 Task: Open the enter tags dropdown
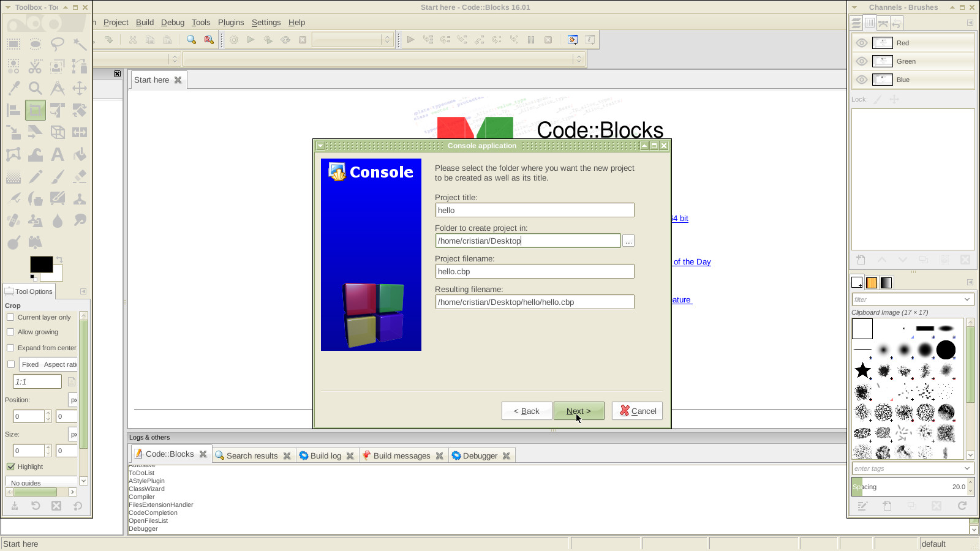pyautogui.click(x=967, y=468)
